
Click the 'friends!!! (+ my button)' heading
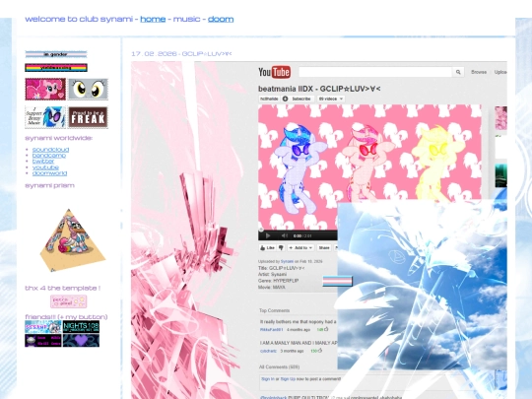click(66, 317)
